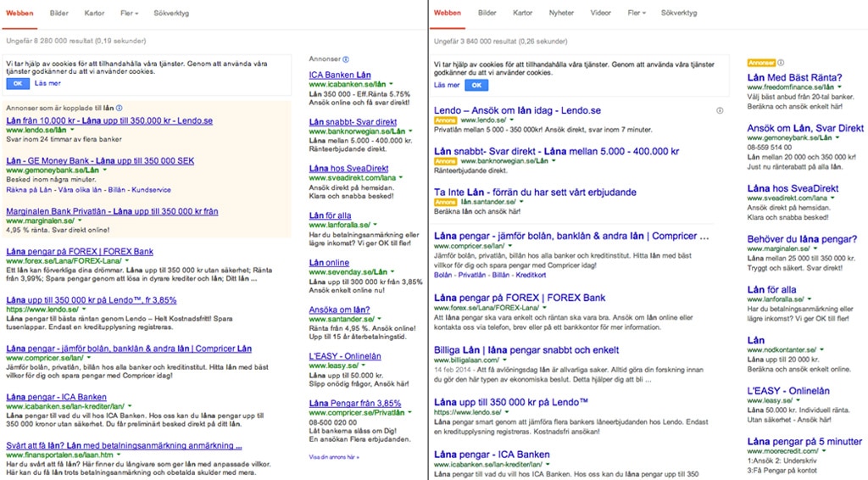Switch to 'Nyheter' tab
The image size is (868, 480).
point(561,13)
